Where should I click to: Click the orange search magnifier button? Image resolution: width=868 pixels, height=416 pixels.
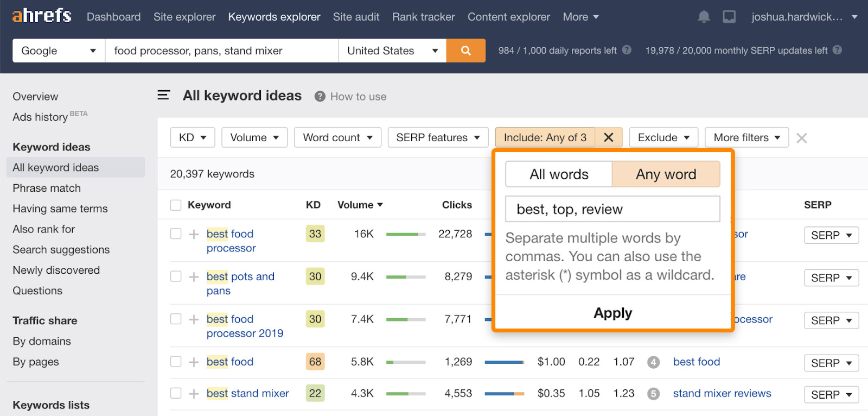tap(465, 51)
